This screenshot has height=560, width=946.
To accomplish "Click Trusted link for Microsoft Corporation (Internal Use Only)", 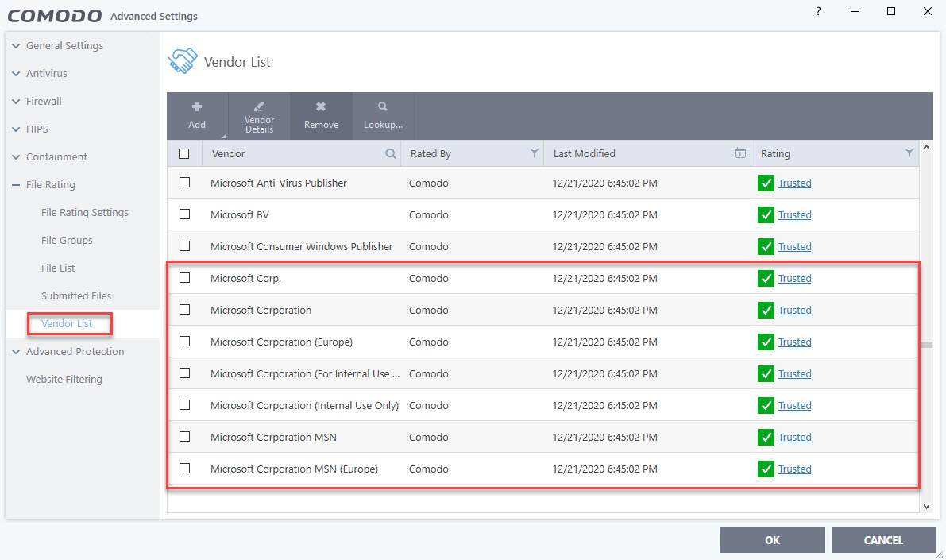I will [x=794, y=406].
